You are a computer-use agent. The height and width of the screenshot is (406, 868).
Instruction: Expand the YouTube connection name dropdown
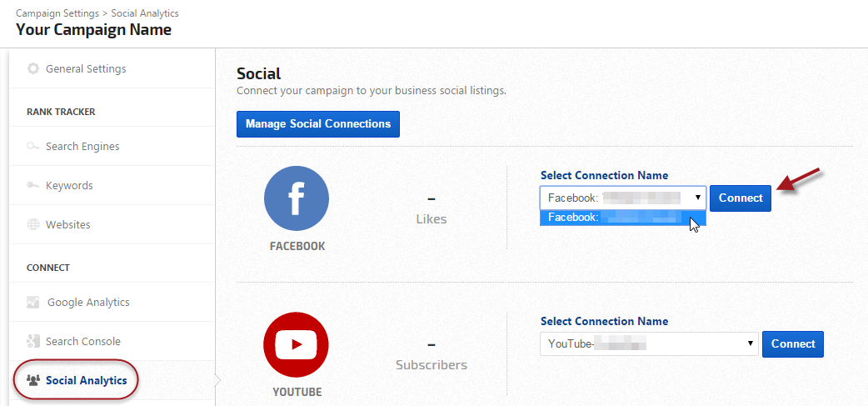pyautogui.click(x=648, y=343)
